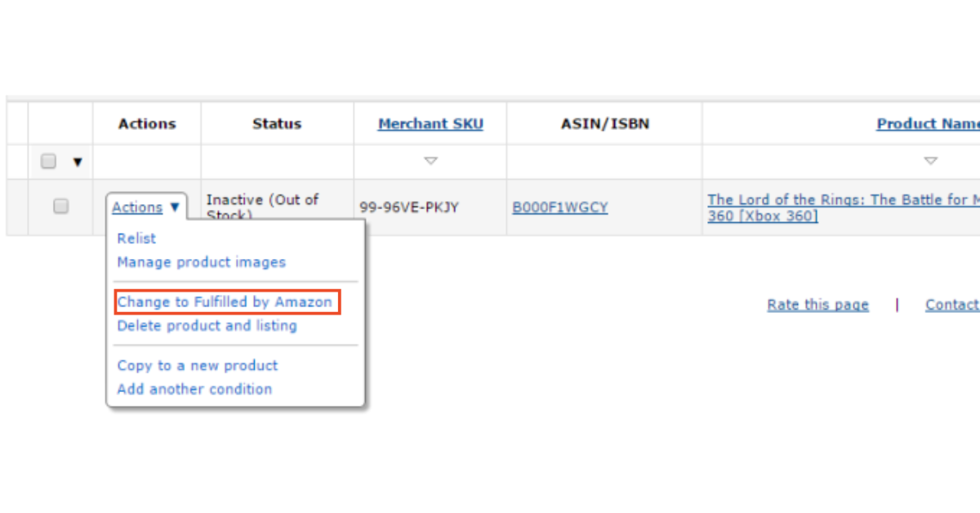This screenshot has height=513, width=980.
Task: Open the black arrow beside the select-all checkbox
Action: pyautogui.click(x=78, y=163)
